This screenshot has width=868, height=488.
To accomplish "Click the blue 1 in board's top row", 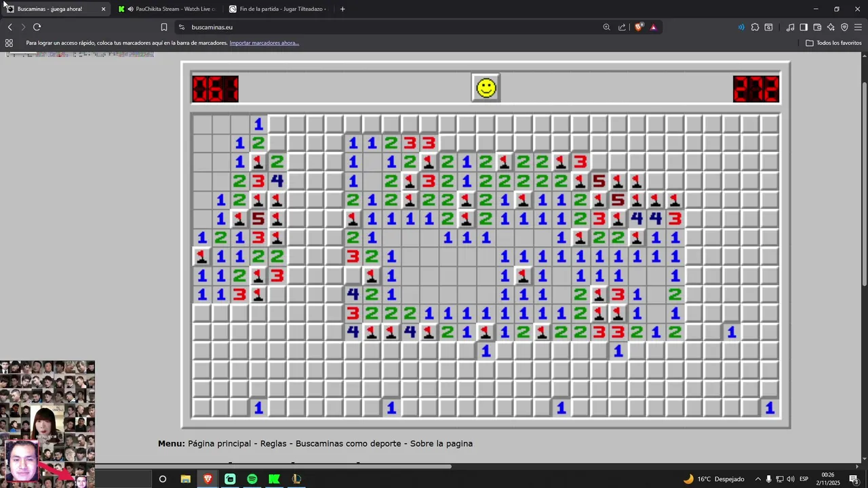I will (258, 124).
